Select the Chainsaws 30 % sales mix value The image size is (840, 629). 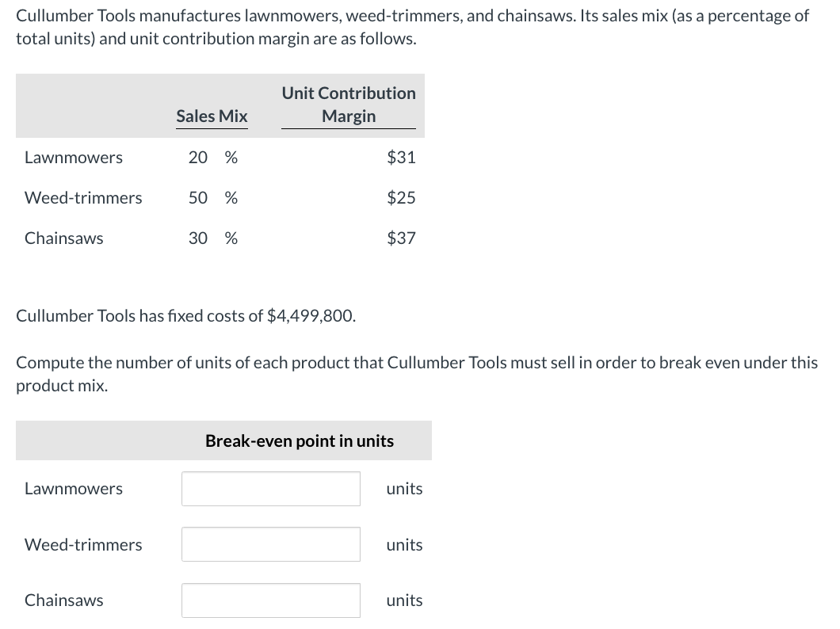(212, 238)
